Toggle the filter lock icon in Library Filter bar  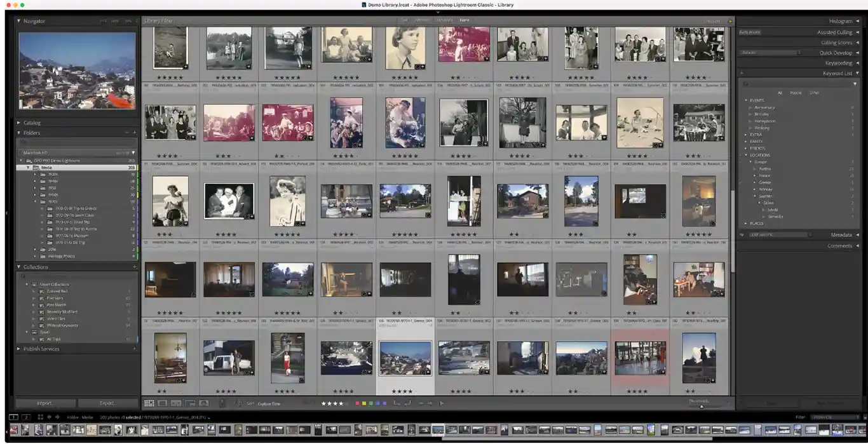point(729,21)
